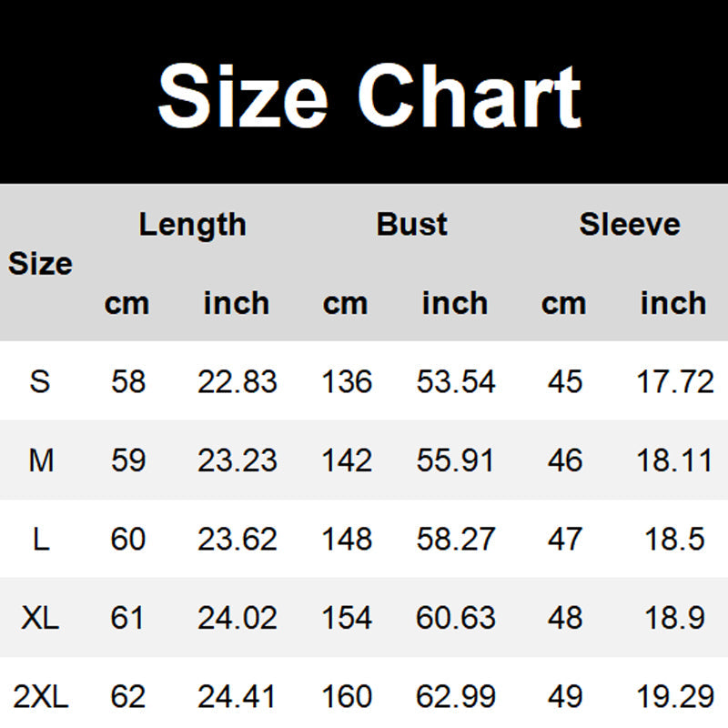728x728 pixels.
Task: Click the Size Chart title
Action: point(369,95)
